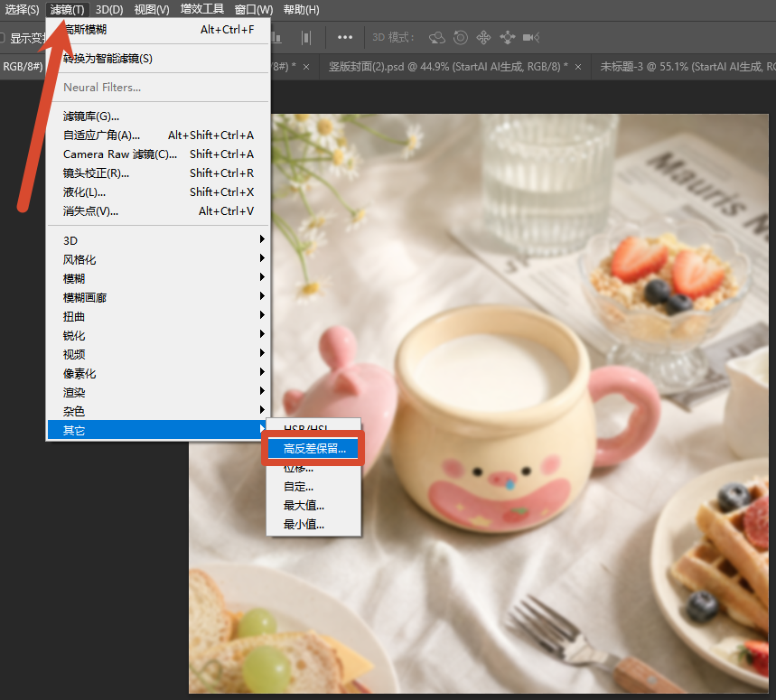Expand the 模糊 submenu

(159, 278)
